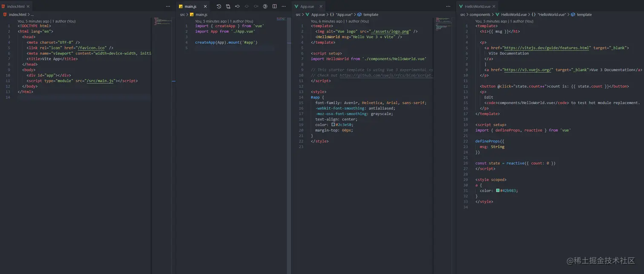The width and height of the screenshot is (644, 274).
Task: Open the {} "App.vue" symbol breadcrumb
Action: 341,14
